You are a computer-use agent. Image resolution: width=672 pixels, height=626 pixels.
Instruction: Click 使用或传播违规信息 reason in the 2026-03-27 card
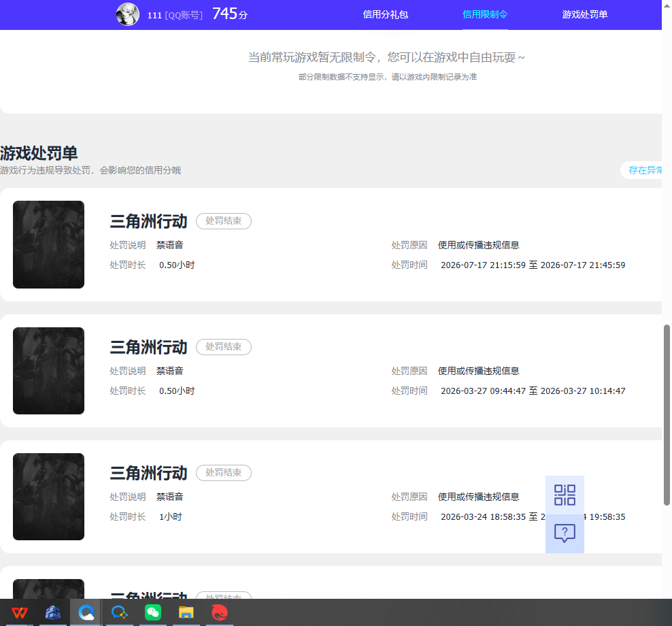[478, 371]
